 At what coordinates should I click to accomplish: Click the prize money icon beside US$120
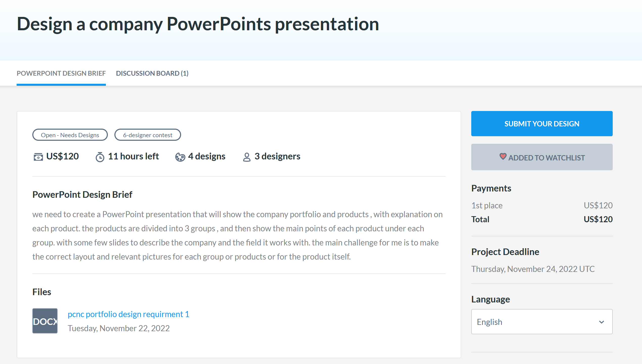tap(38, 156)
